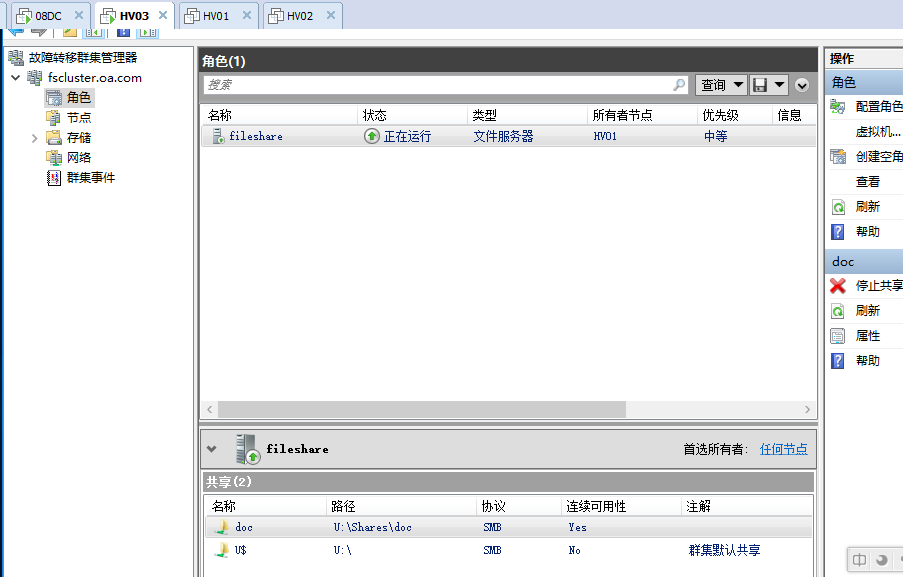Select fscluster.oa.com cluster in tree
Image resolution: width=903 pixels, height=577 pixels.
[x=94, y=78]
